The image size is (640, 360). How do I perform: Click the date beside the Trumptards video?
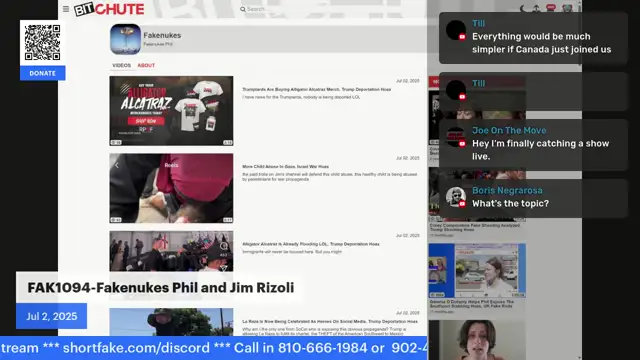(x=408, y=81)
